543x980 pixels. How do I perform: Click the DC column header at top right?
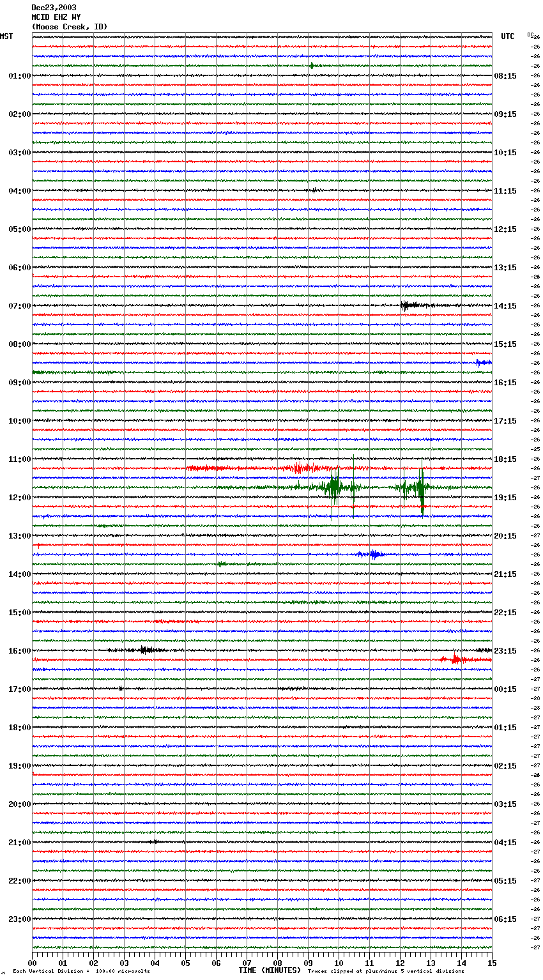(x=530, y=34)
